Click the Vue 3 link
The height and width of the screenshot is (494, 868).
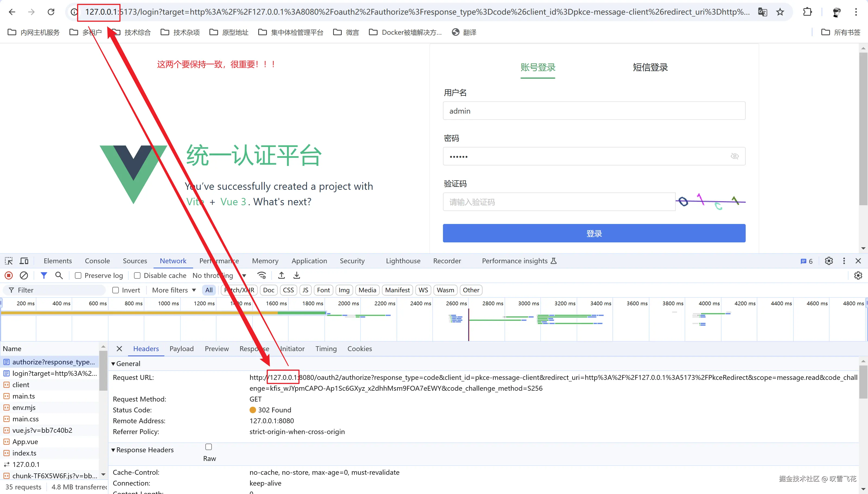click(233, 202)
